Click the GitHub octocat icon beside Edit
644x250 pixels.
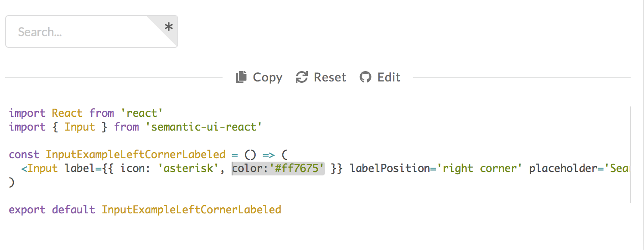click(x=365, y=76)
